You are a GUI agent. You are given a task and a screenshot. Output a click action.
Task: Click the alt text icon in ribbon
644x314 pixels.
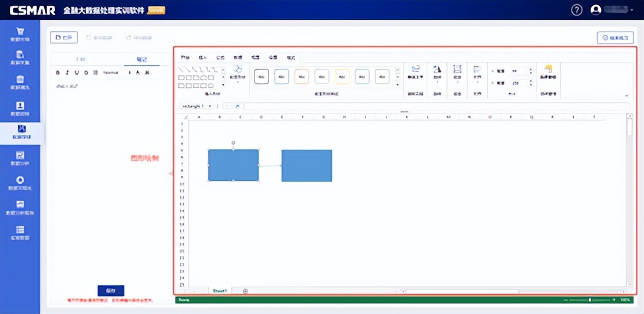[416, 69]
